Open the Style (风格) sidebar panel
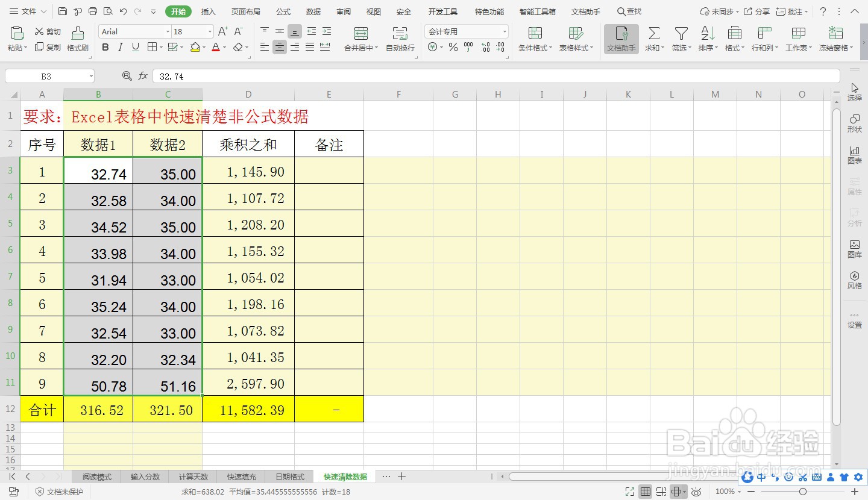This screenshot has width=868, height=500. [x=855, y=280]
